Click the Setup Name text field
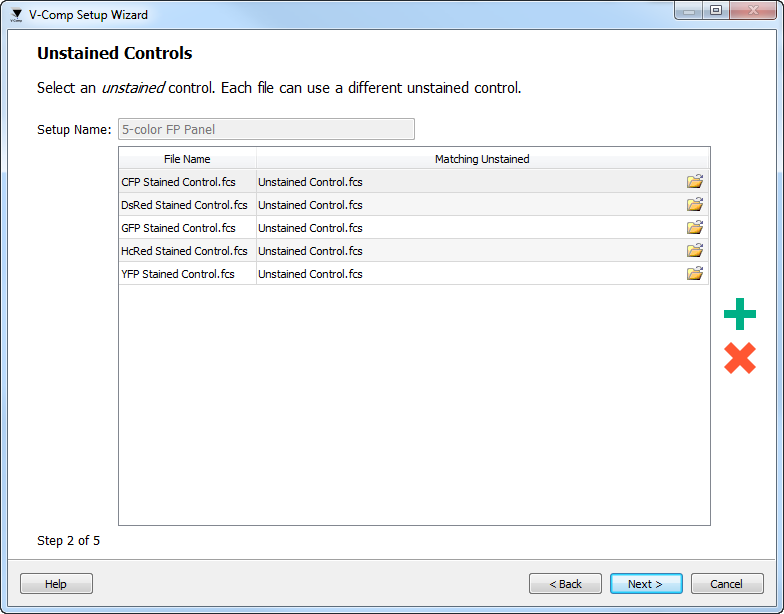 point(266,129)
